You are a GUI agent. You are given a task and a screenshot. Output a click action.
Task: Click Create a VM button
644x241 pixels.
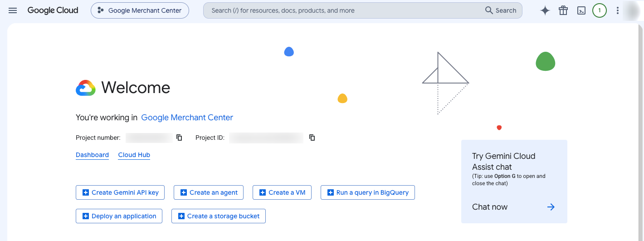[x=282, y=192]
